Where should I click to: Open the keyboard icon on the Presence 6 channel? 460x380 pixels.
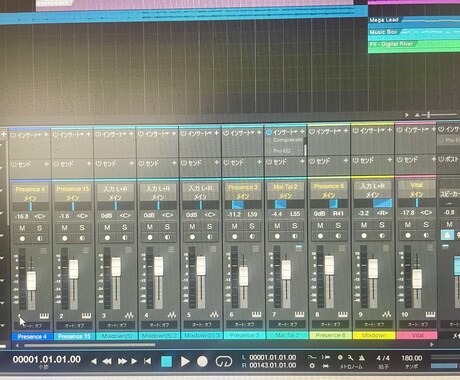342,314
